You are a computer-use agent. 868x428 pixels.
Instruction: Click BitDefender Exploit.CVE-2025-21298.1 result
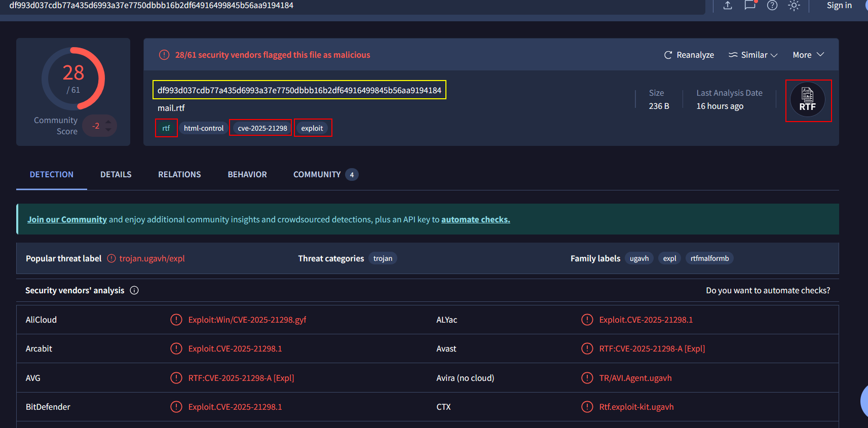point(235,407)
